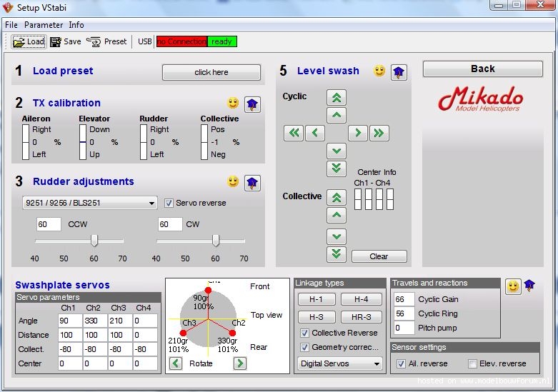Click the smiley icon next to Level swash
The width and height of the screenshot is (558, 392).
379,71
